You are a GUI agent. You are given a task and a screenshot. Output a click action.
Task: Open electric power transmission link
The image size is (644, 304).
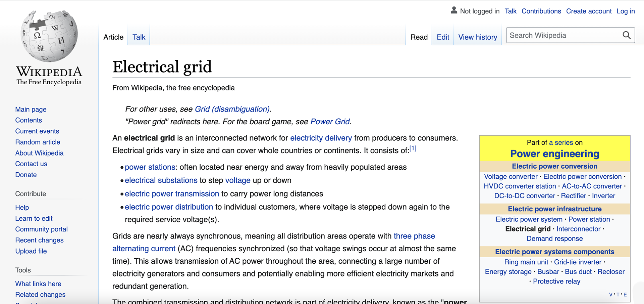pyautogui.click(x=172, y=194)
